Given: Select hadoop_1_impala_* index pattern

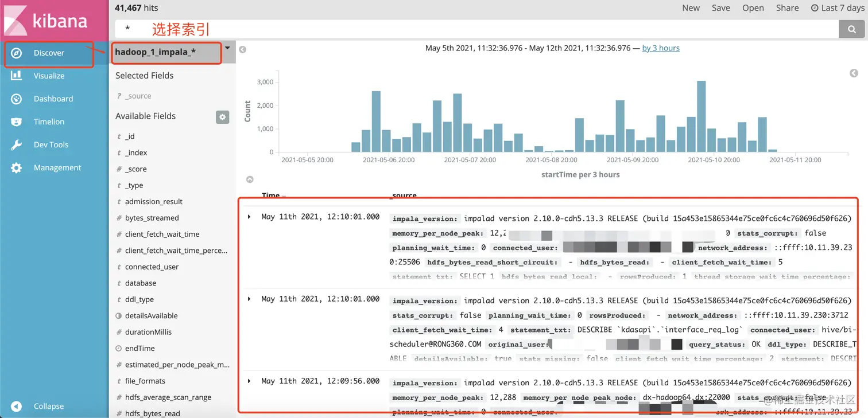Looking at the screenshot, I should point(156,52).
